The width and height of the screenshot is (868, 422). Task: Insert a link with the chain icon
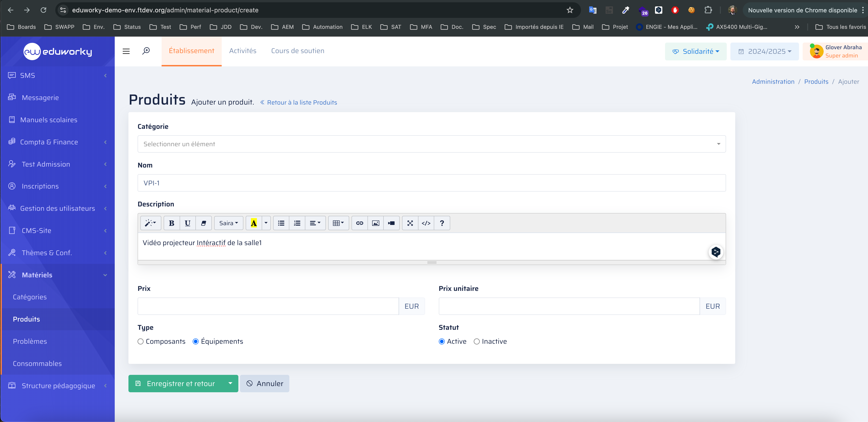359,223
